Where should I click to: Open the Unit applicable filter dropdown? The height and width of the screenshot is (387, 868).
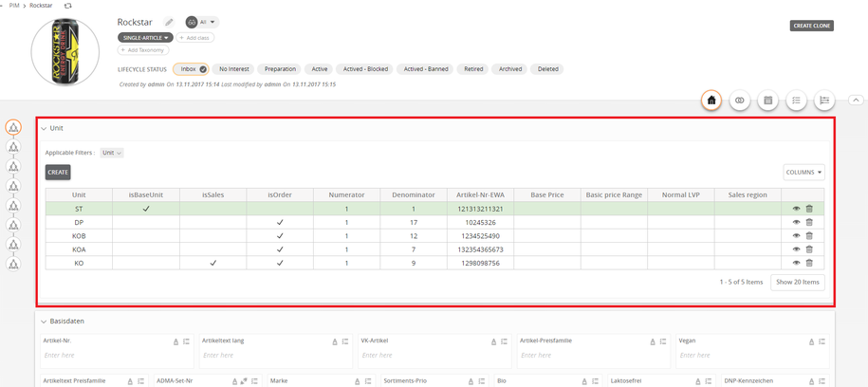[x=112, y=153]
